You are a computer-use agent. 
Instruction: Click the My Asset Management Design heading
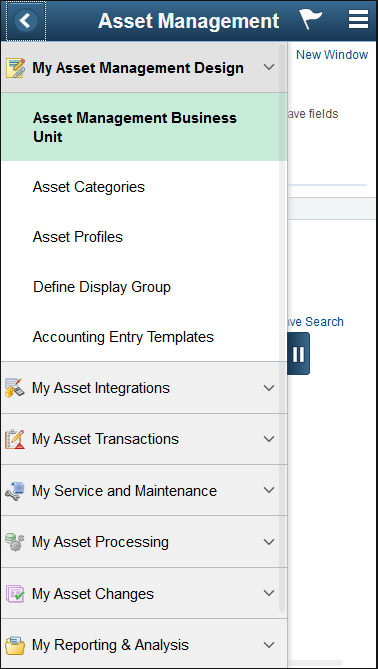pyautogui.click(x=138, y=68)
